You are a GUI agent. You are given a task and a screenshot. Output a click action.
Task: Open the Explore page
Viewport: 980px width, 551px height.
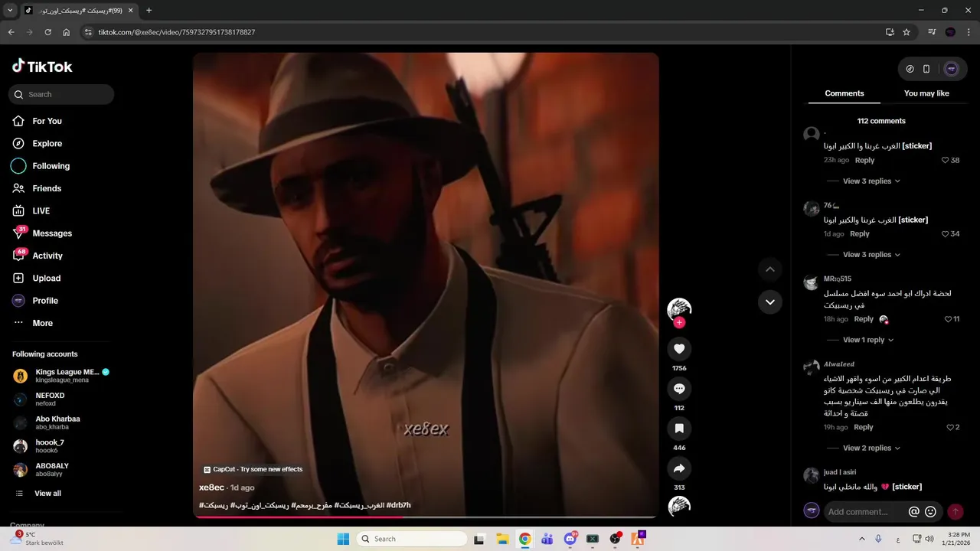coord(47,143)
